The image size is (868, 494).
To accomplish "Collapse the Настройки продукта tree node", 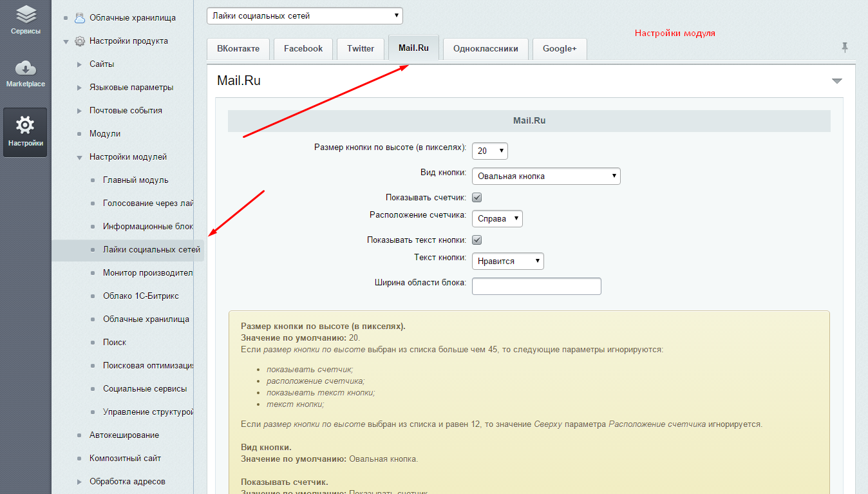I will pos(66,41).
